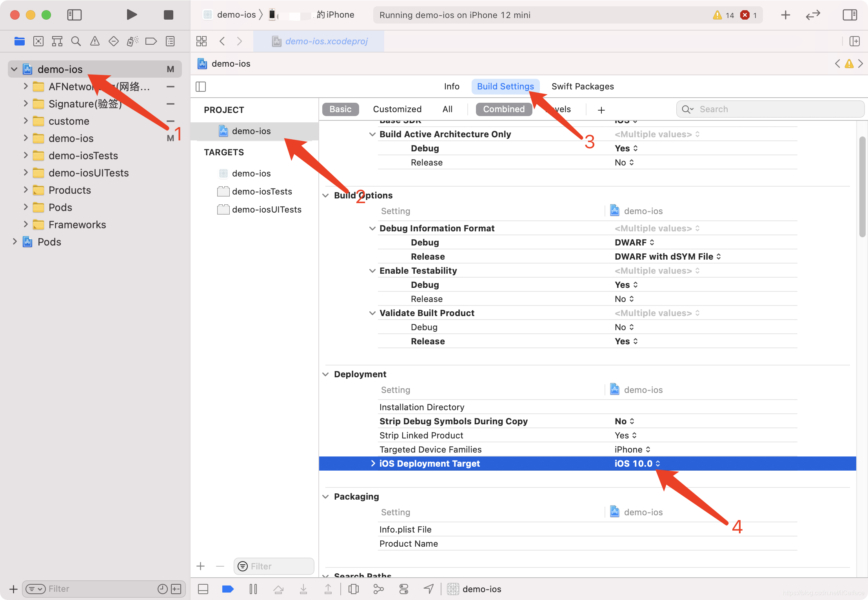Toggle recent files filter clock icon
This screenshot has width=868, height=600.
[x=162, y=589]
